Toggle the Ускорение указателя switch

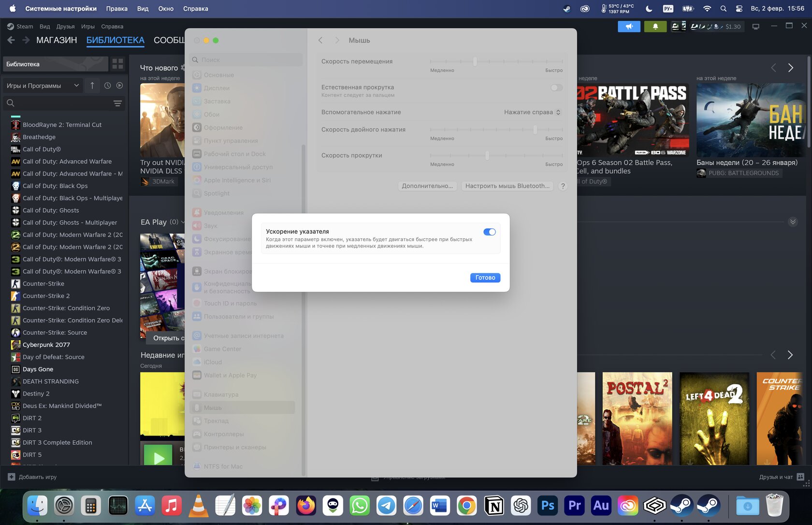[489, 232]
